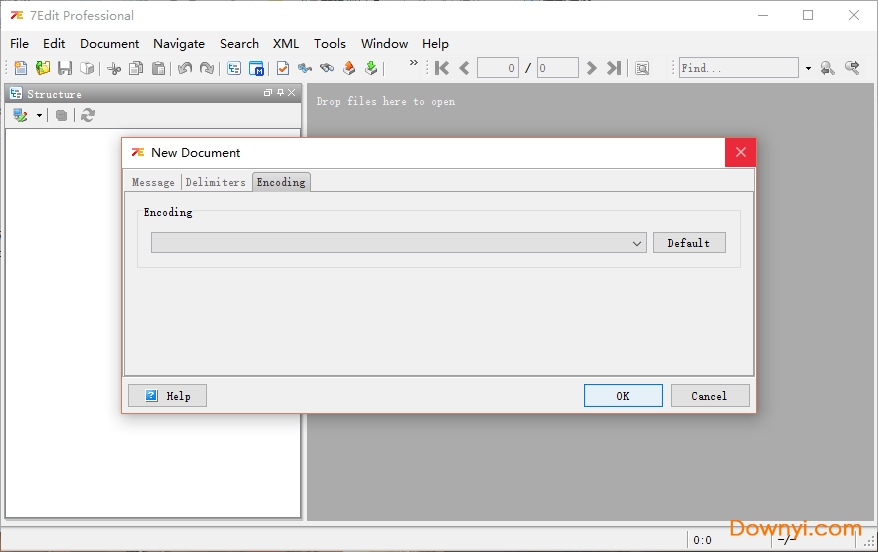Screen dimensions: 878x552
Task: Click the Cut scissors icon
Action: click(114, 68)
